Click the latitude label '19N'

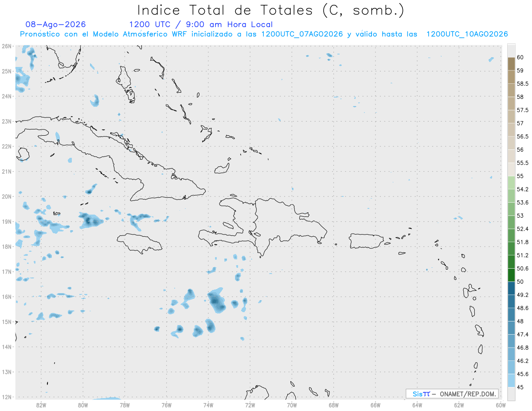point(7,221)
